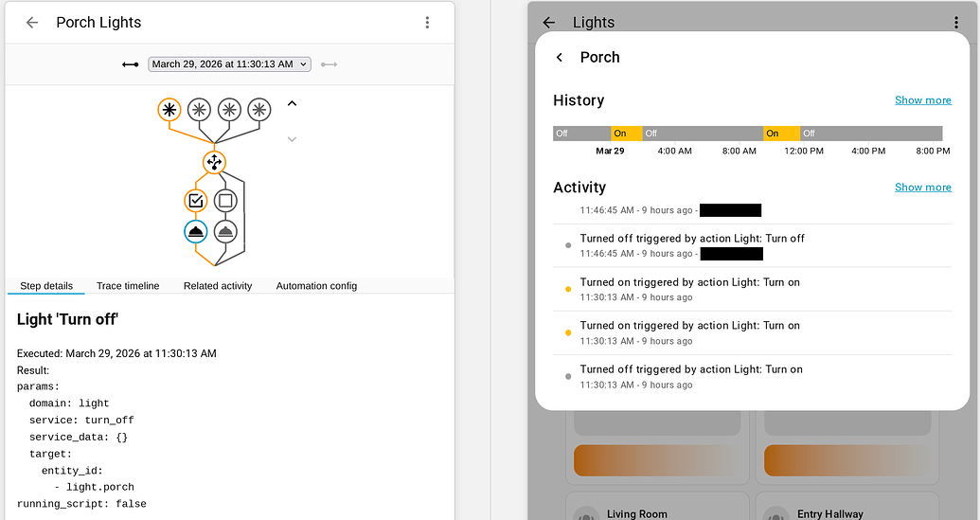
Task: Go to newer trace with right arrow
Action: coord(330,64)
